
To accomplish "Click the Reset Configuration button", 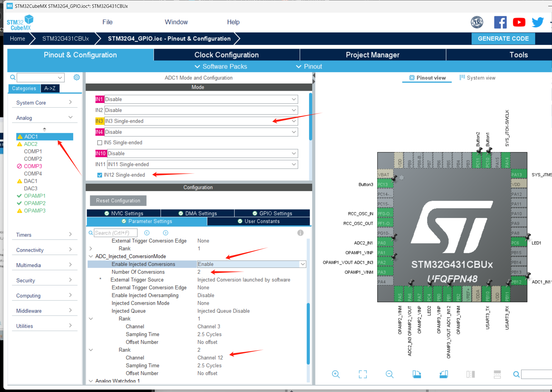I will (118, 201).
